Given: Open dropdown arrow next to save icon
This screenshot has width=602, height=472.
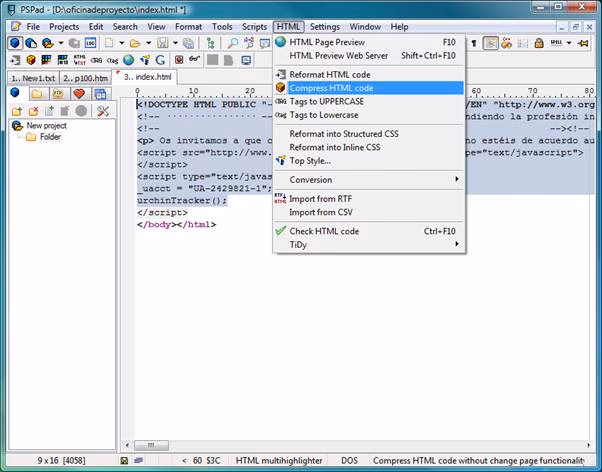Looking at the screenshot, I should (175, 43).
